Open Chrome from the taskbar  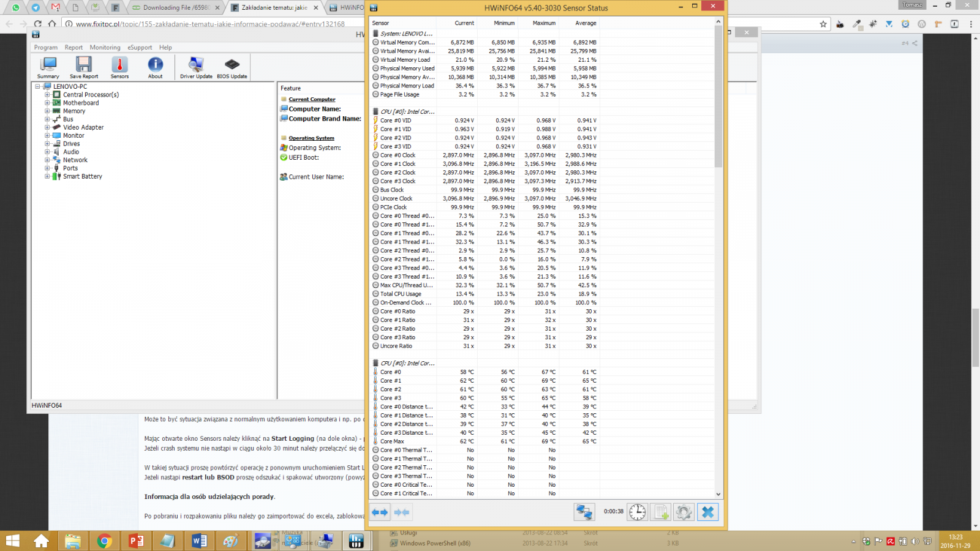104,541
